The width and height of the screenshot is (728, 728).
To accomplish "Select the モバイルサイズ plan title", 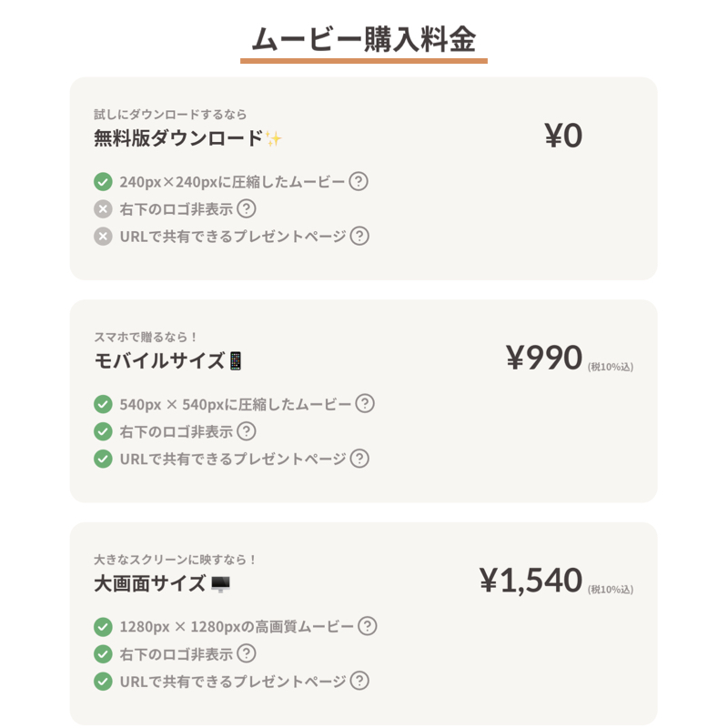I will (159, 360).
